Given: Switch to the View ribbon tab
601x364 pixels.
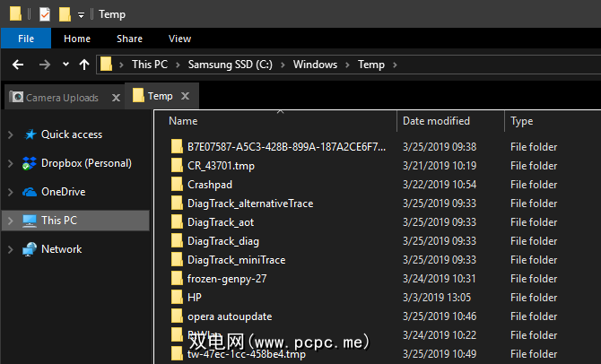Looking at the screenshot, I should tap(179, 39).
